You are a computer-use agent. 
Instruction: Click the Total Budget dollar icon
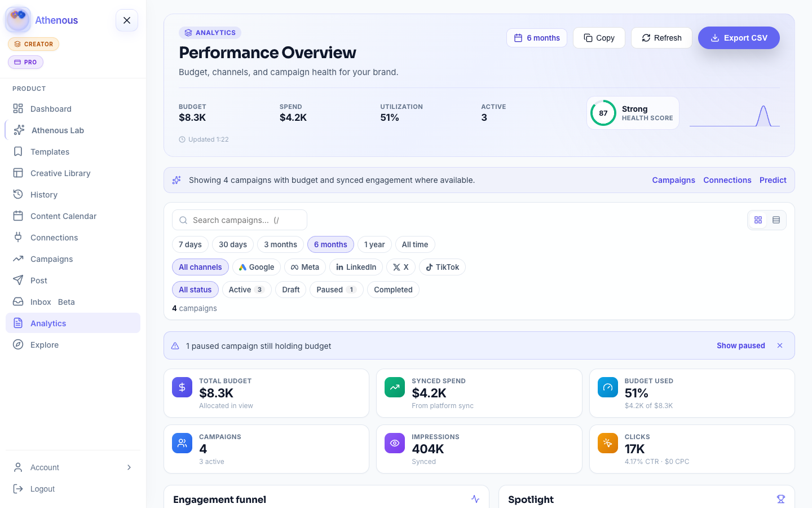tap(182, 387)
